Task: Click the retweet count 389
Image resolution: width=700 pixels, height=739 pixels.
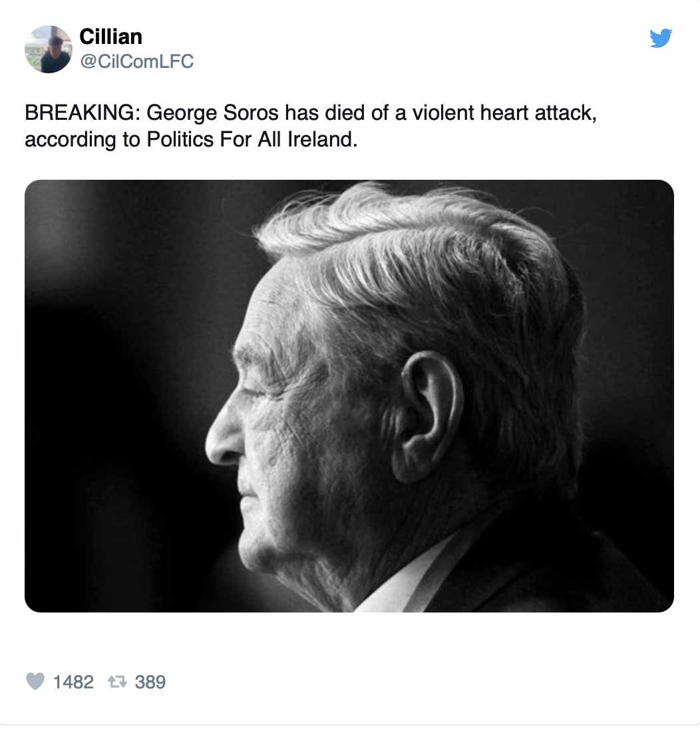Action: (x=150, y=682)
